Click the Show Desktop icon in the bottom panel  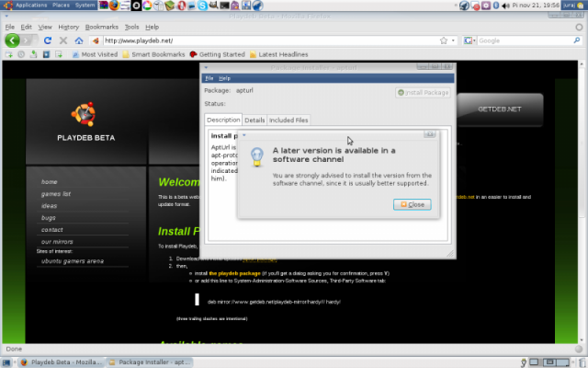click(6, 362)
